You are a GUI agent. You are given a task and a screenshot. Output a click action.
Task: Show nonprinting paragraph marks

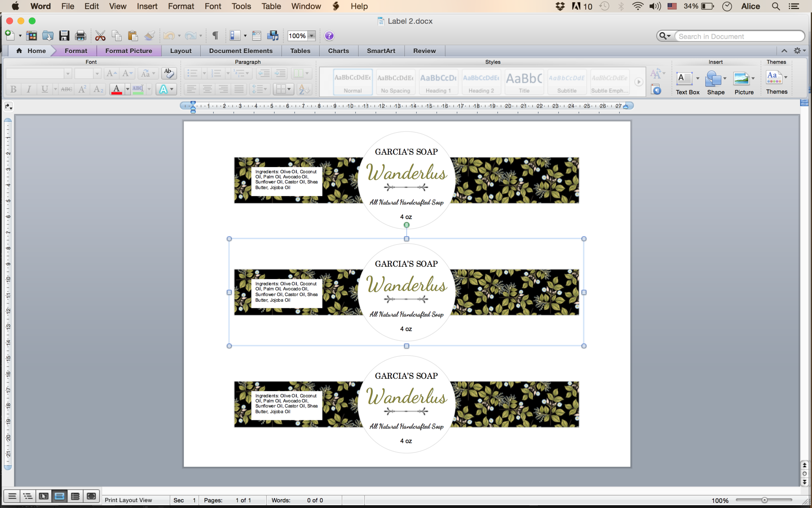coord(215,36)
